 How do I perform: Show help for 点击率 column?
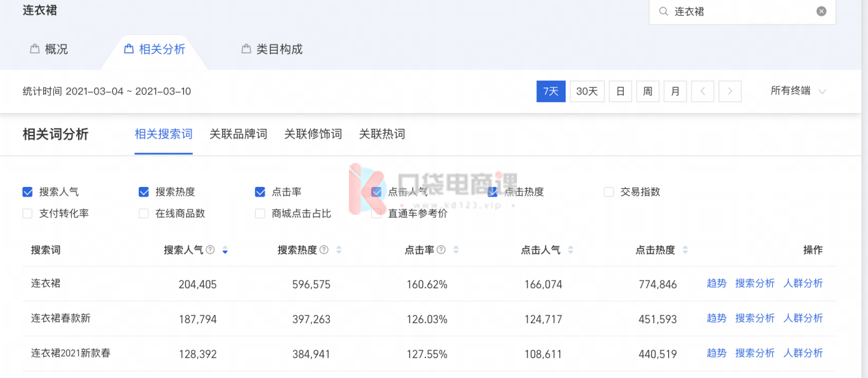pos(441,250)
